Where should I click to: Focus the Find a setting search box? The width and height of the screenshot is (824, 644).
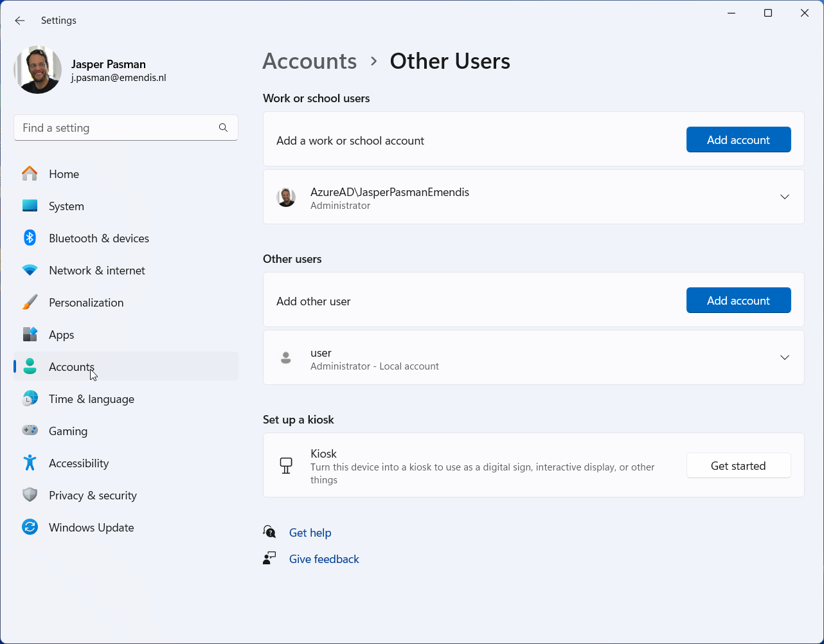(116, 128)
